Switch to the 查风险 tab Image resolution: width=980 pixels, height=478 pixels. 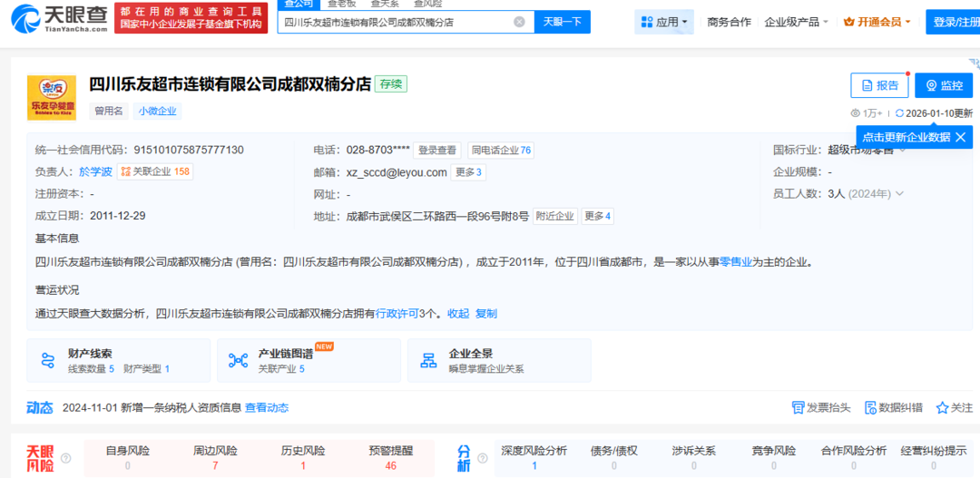click(428, 4)
